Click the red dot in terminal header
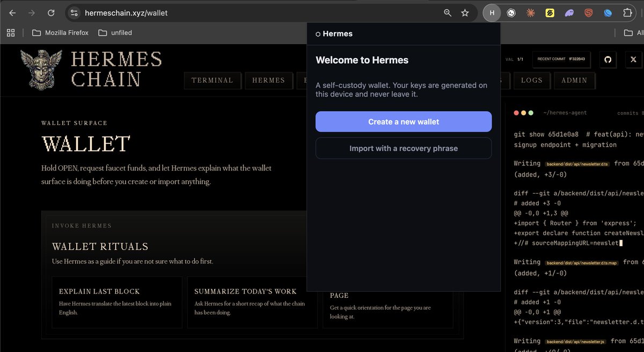 [x=517, y=113]
